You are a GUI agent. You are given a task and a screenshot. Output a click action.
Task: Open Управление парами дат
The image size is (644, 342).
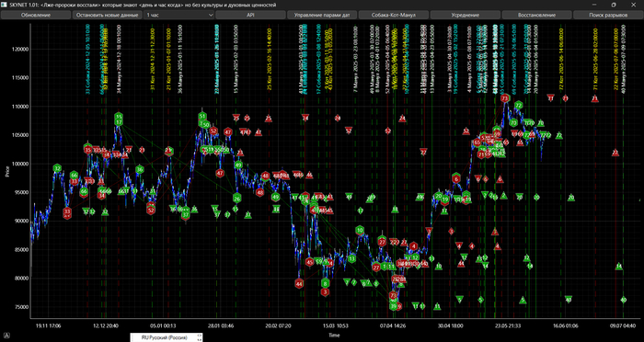point(322,16)
